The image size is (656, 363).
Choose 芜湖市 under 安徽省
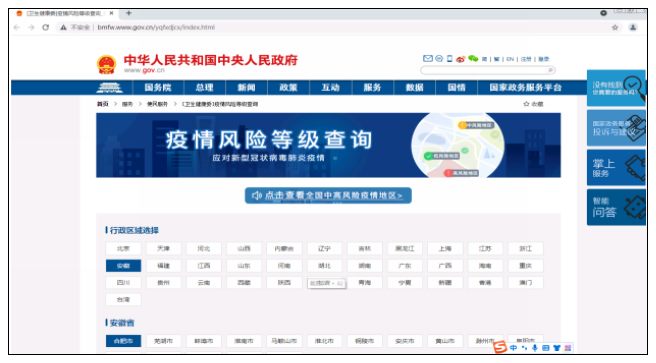(164, 341)
